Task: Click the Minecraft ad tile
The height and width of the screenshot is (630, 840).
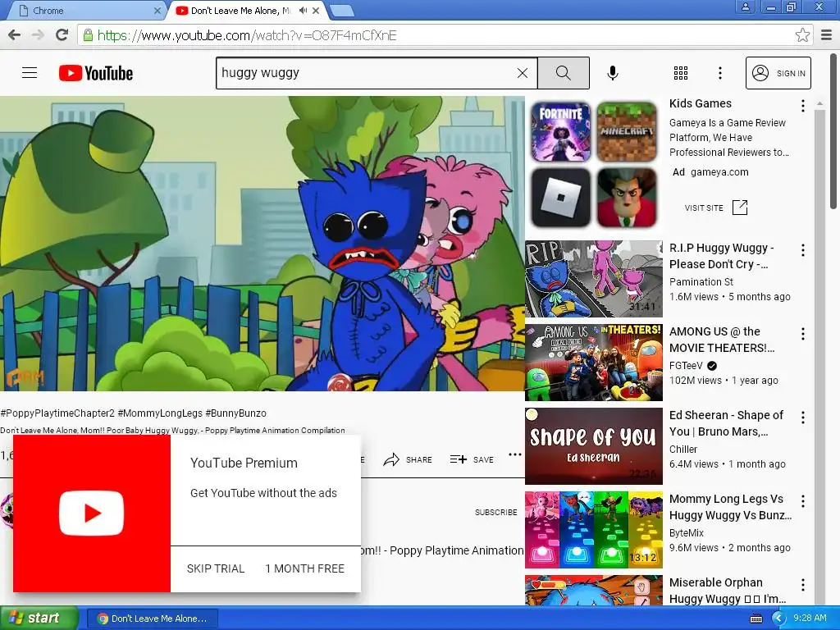Action: click(627, 132)
